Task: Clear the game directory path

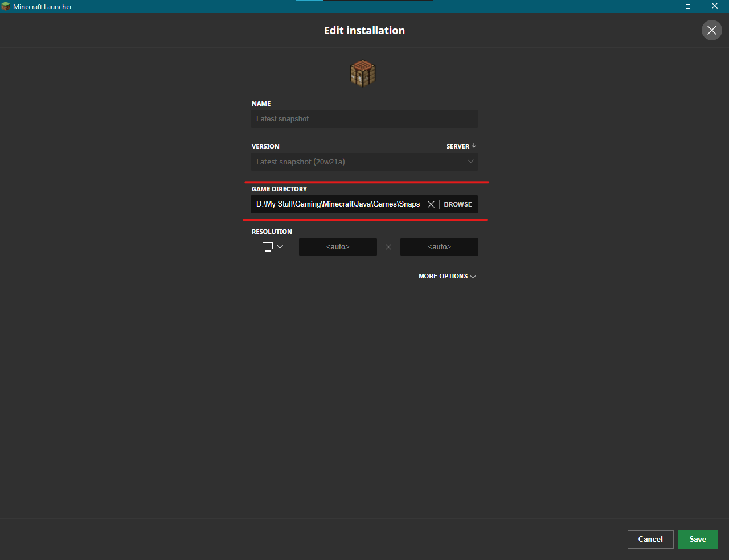Action: click(x=431, y=204)
